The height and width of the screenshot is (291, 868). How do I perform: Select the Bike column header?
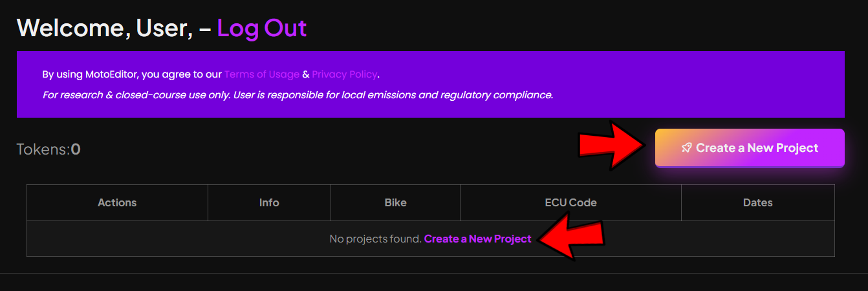coord(395,202)
